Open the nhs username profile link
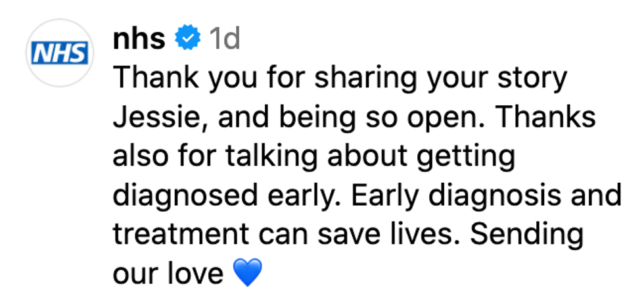 139,40
